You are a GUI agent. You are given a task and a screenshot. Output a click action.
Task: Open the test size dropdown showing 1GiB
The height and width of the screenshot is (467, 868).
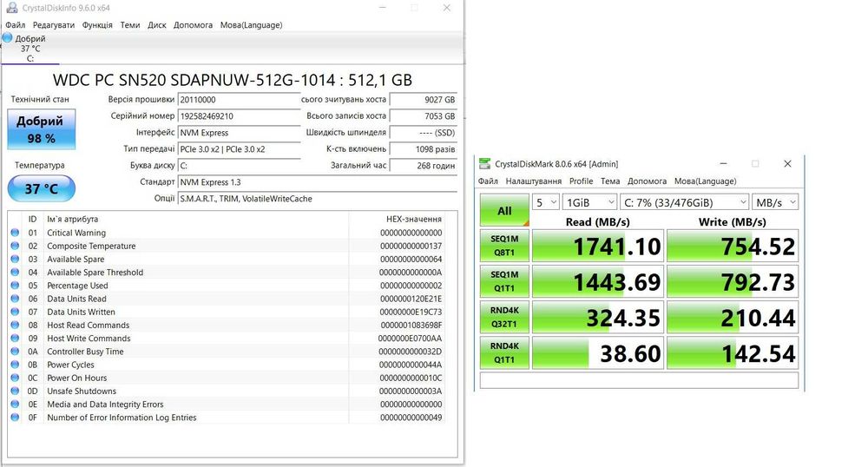click(589, 202)
